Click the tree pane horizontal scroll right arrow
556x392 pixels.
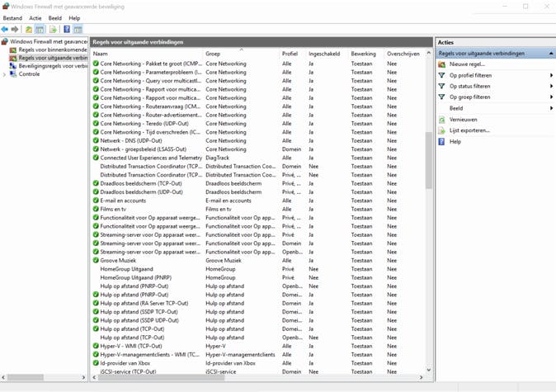(x=83, y=377)
